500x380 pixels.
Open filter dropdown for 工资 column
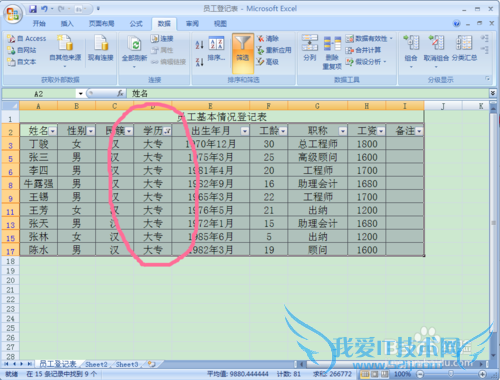381,131
